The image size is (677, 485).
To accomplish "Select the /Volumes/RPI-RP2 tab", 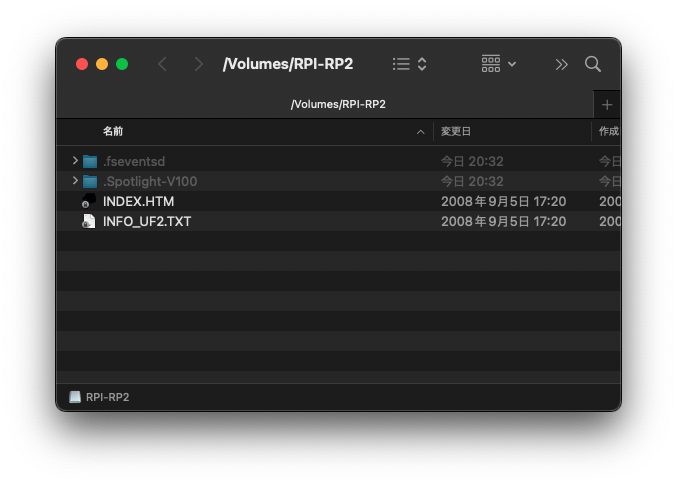I will pyautogui.click(x=338, y=104).
